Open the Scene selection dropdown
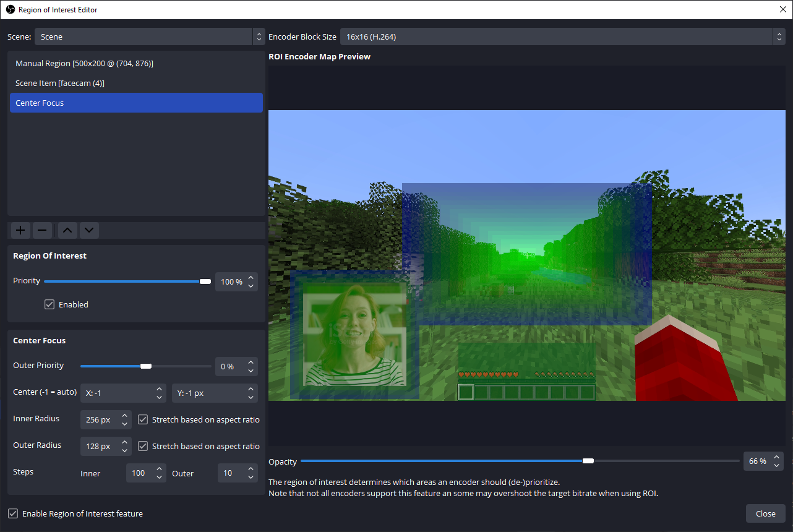The image size is (793, 532). [259, 36]
